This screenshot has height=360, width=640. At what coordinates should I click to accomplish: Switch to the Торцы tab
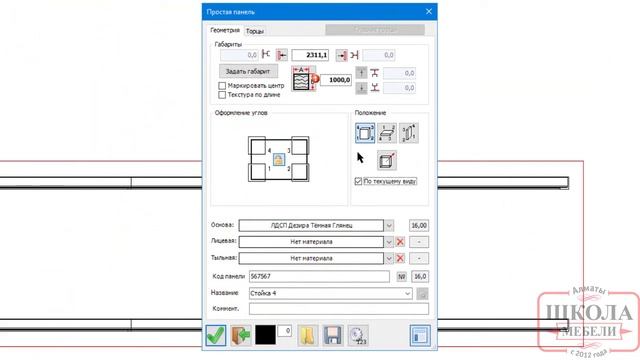coord(255,31)
